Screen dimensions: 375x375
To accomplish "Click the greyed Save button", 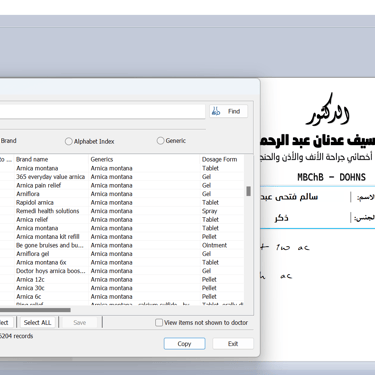I will pos(80,322).
